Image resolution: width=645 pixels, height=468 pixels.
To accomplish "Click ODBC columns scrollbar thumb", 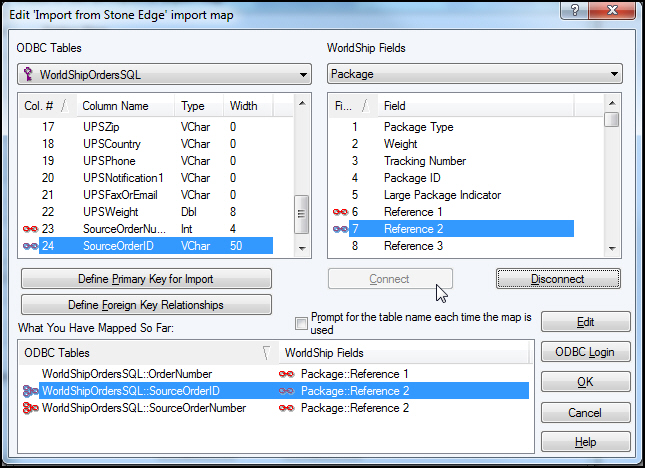I will tap(302, 214).
